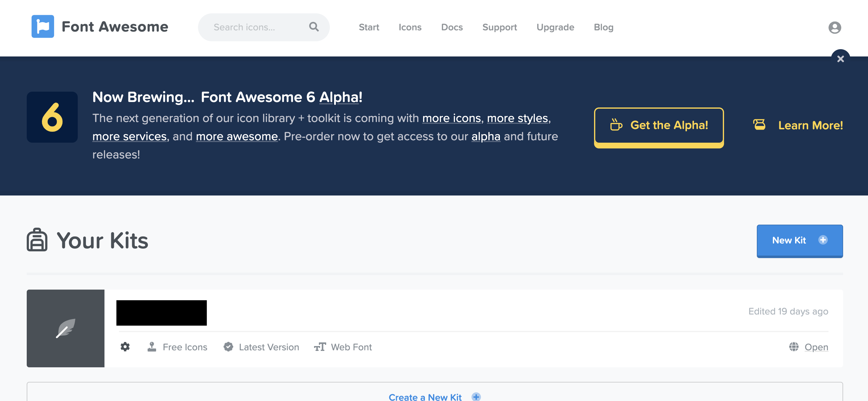Open the kit's feather thumbnail
Screen dimensions: 868x401
click(x=66, y=328)
